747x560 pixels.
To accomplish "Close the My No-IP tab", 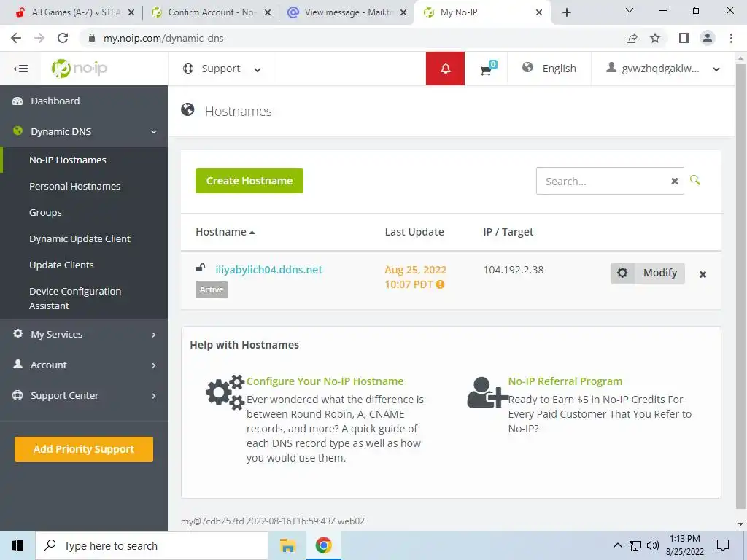I will [539, 12].
